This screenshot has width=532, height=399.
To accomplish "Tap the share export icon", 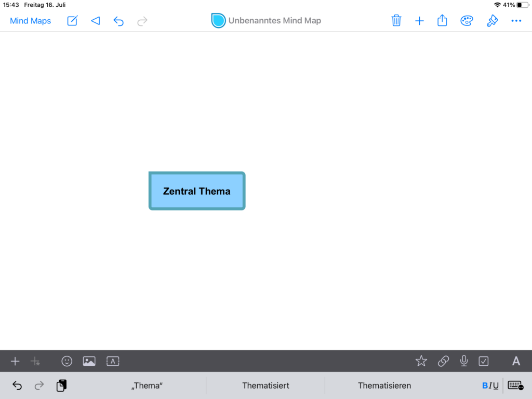I will point(442,21).
